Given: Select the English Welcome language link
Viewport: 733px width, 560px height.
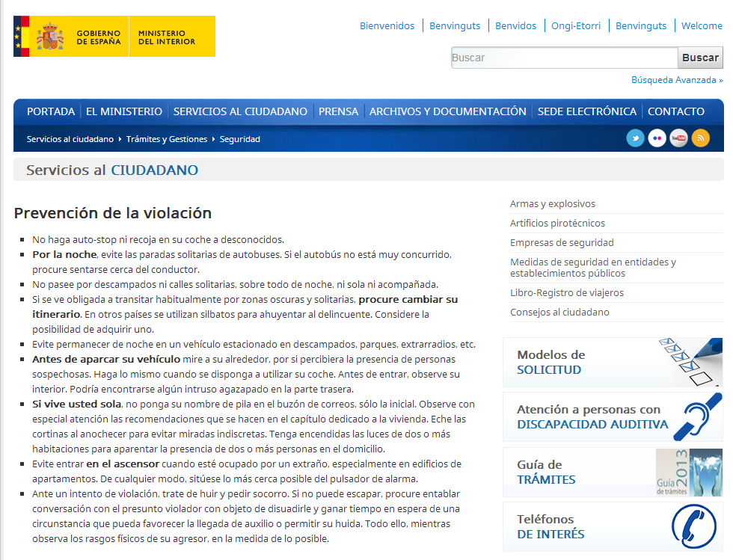Looking at the screenshot, I should click(x=702, y=25).
